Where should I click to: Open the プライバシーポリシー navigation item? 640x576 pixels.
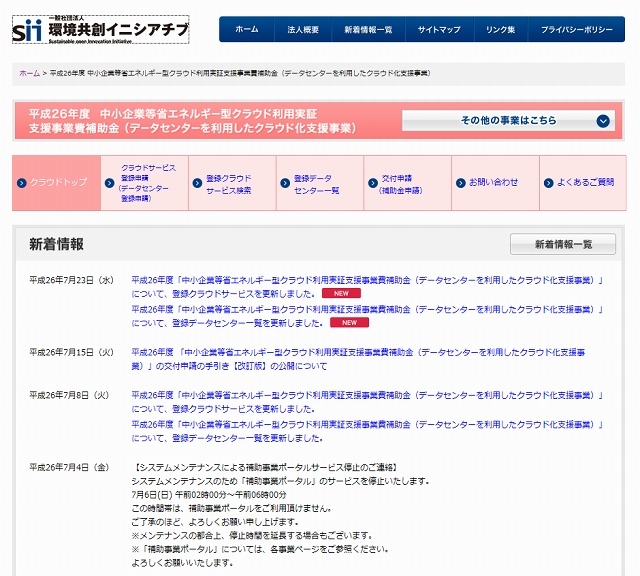(x=576, y=29)
